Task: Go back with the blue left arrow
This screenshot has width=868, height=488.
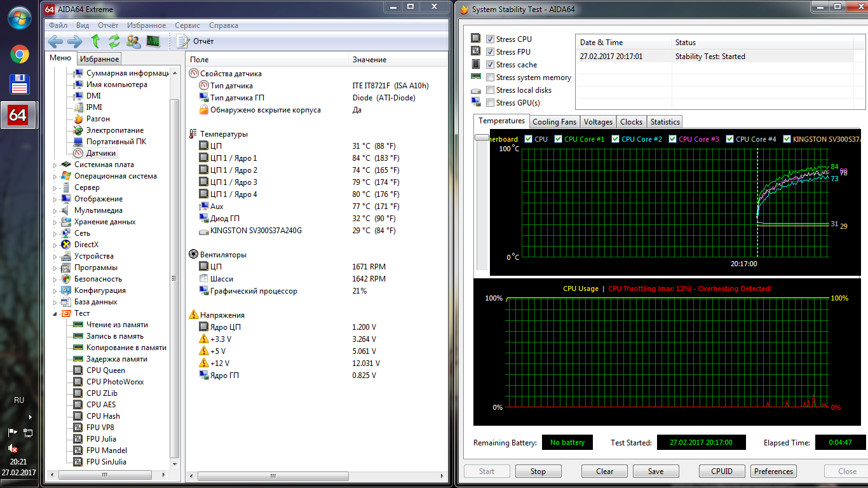Action: (x=56, y=42)
